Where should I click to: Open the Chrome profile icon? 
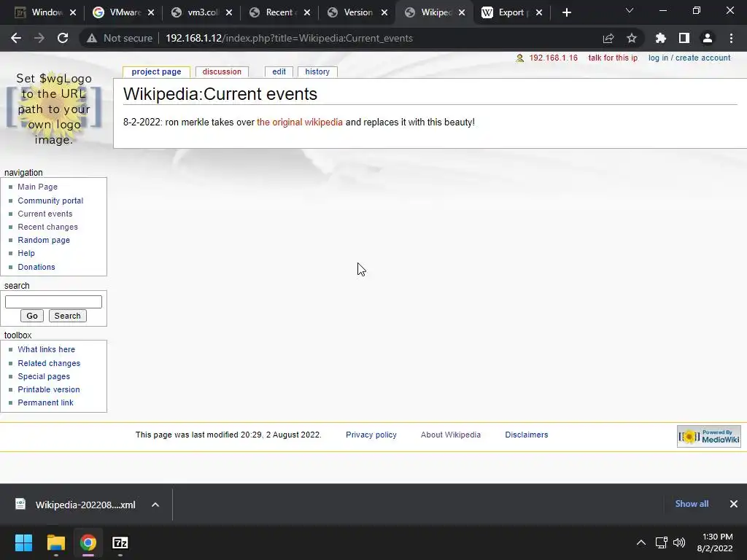point(708,38)
